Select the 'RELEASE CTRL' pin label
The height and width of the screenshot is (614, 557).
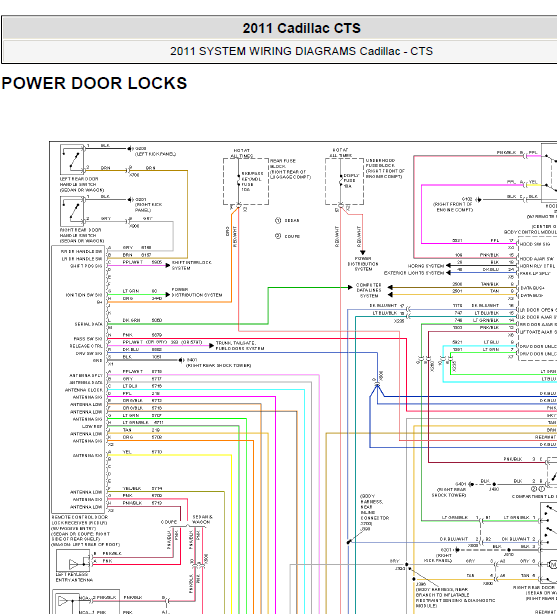86,346
